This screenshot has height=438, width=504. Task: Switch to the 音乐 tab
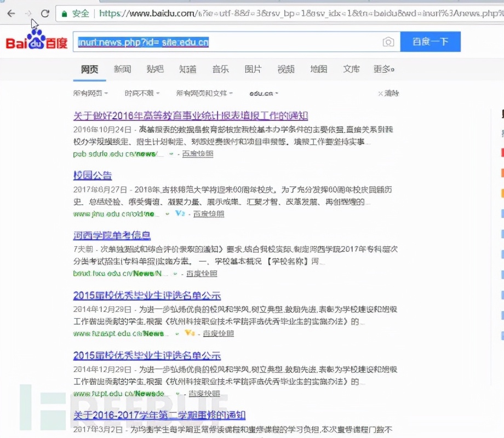220,69
